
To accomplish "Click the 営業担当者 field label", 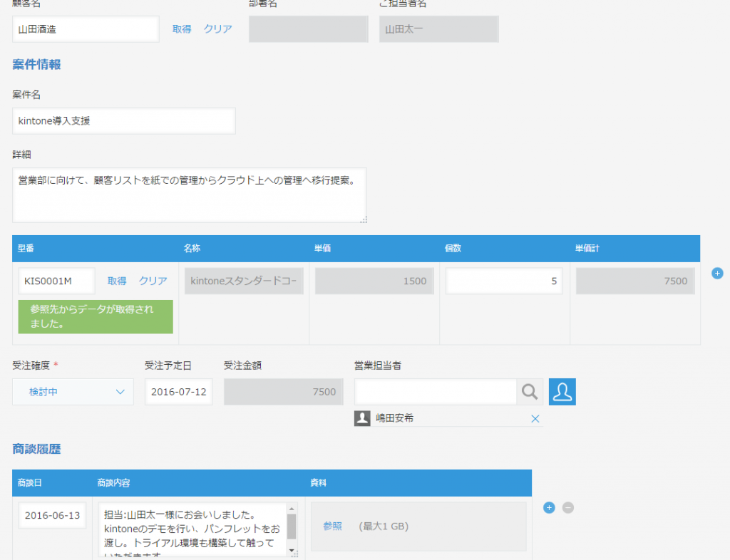I will pyautogui.click(x=378, y=365).
